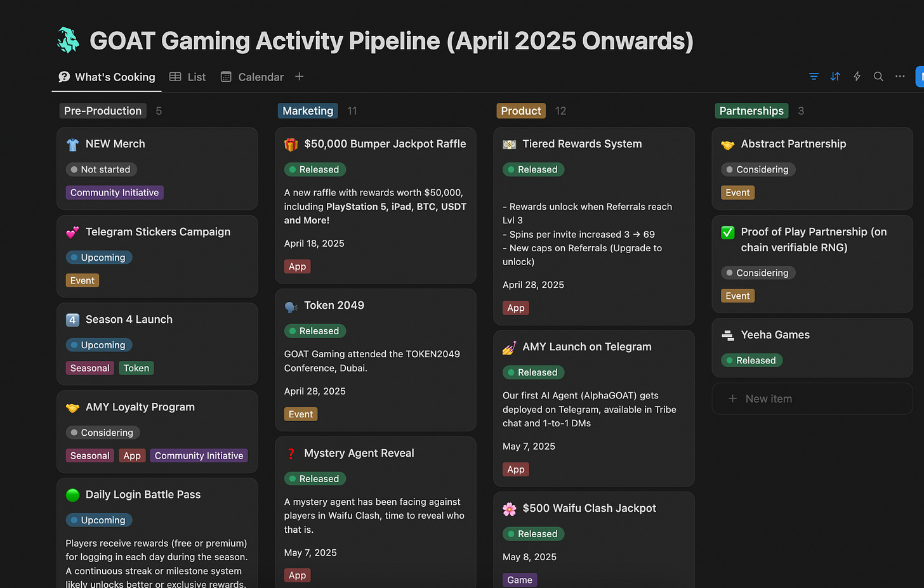This screenshot has height=588, width=924.
Task: Switch to the What's Cooking view
Action: [x=107, y=77]
